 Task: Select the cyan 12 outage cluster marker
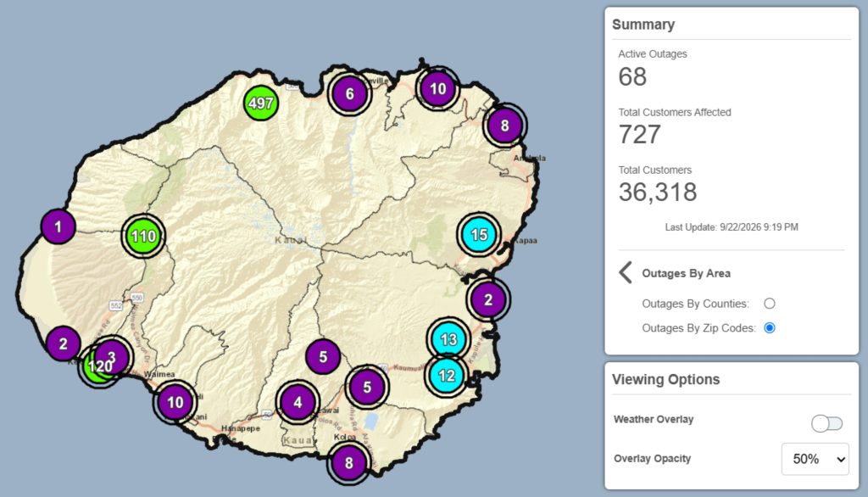pyautogui.click(x=447, y=376)
